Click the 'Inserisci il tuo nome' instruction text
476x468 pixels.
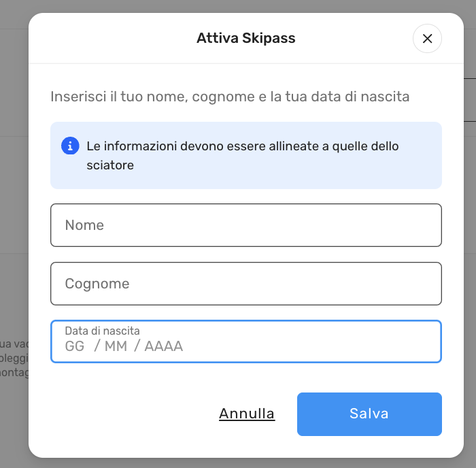point(230,97)
